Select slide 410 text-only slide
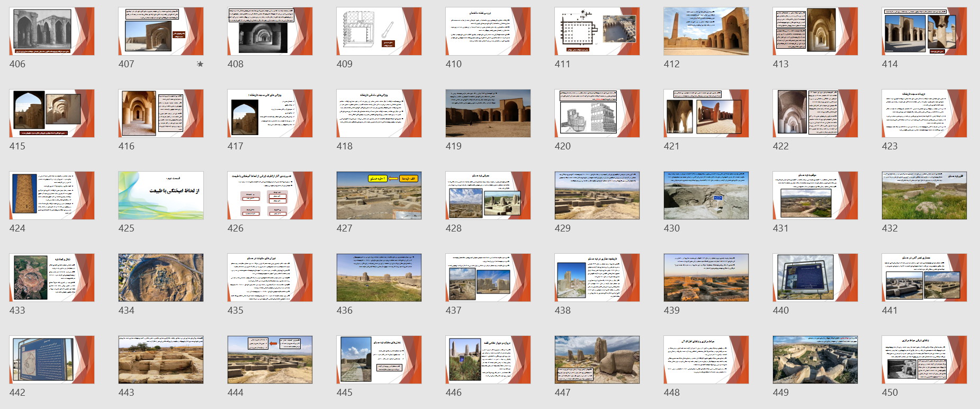Image resolution: width=980 pixels, height=409 pixels. (x=488, y=31)
